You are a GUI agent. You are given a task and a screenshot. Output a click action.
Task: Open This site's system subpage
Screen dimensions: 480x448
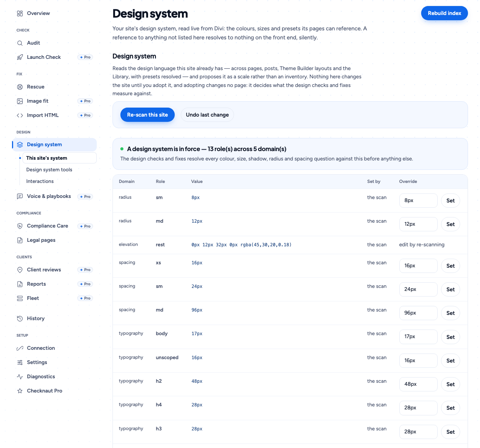(x=60, y=158)
